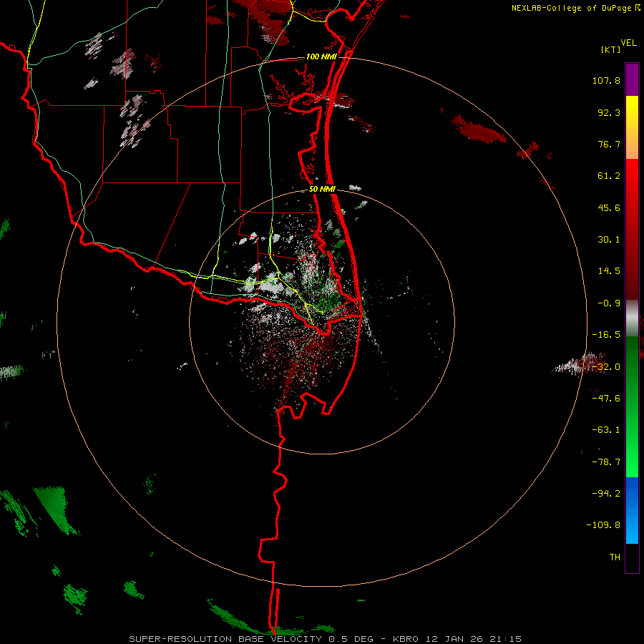Click the Super-Resolution Base Velocity caption
644x644 pixels.
326,639
